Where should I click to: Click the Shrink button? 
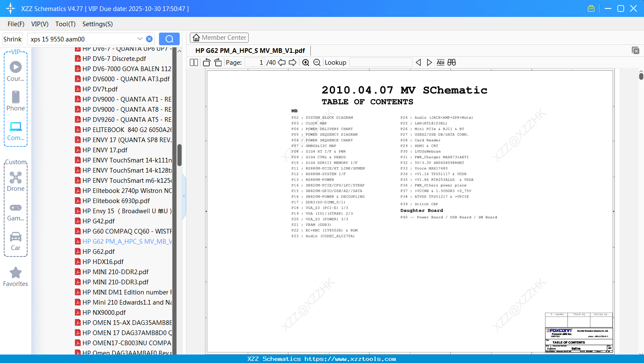click(x=13, y=39)
